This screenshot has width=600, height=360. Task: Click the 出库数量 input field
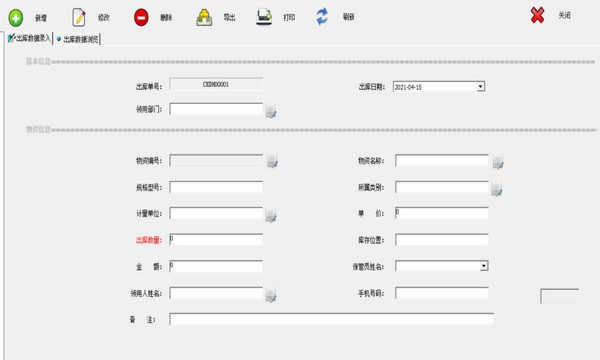pos(216,239)
